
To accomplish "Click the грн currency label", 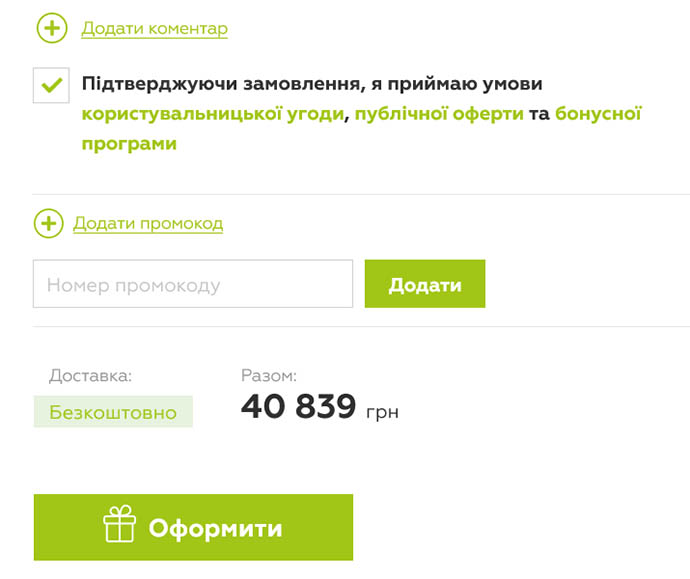I will (382, 412).
